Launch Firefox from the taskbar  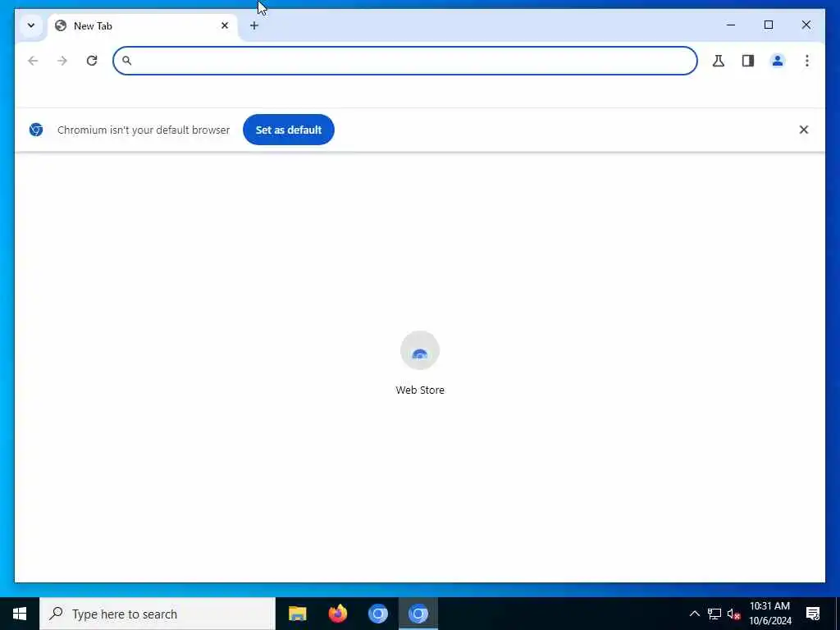337,614
